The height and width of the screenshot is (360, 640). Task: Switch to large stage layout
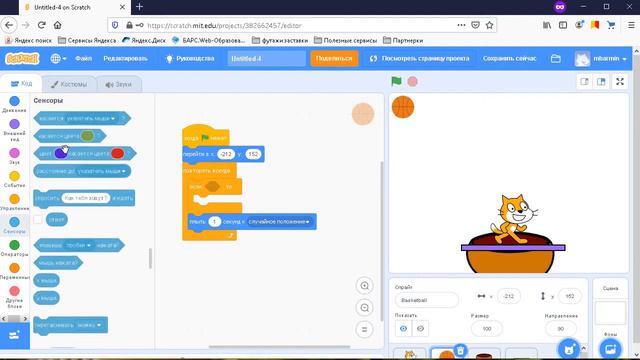click(601, 82)
